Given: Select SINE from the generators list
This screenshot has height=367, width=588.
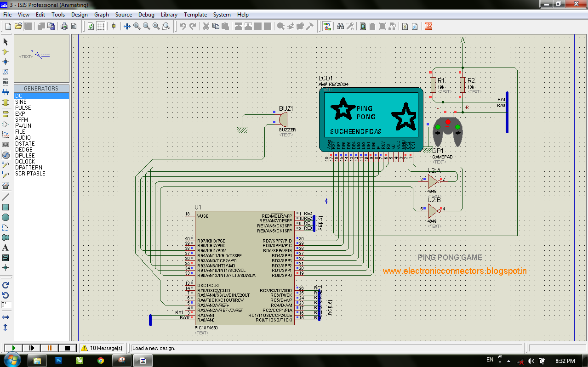Looking at the screenshot, I should click(21, 102).
